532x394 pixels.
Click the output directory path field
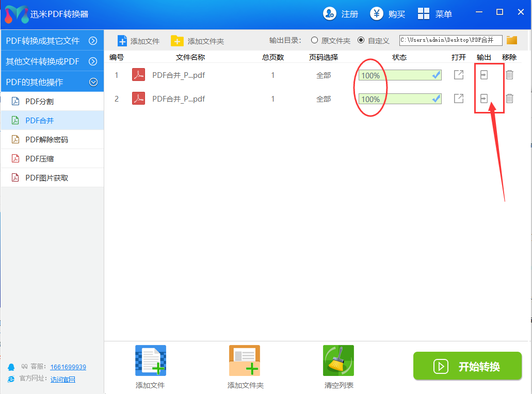click(x=450, y=40)
